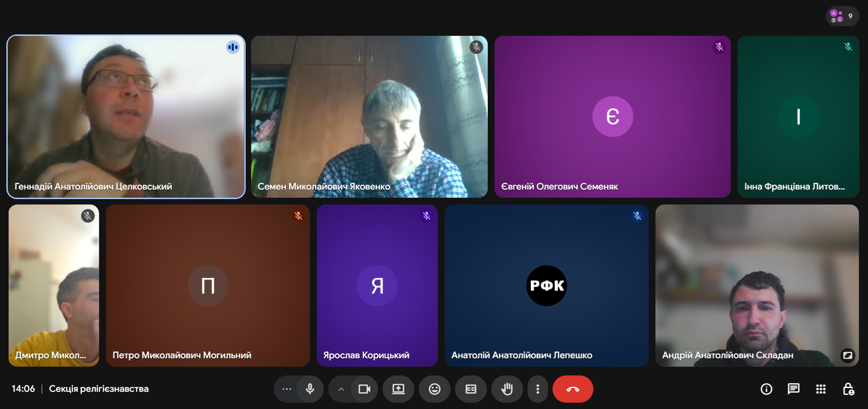Raise your hand

(x=507, y=389)
